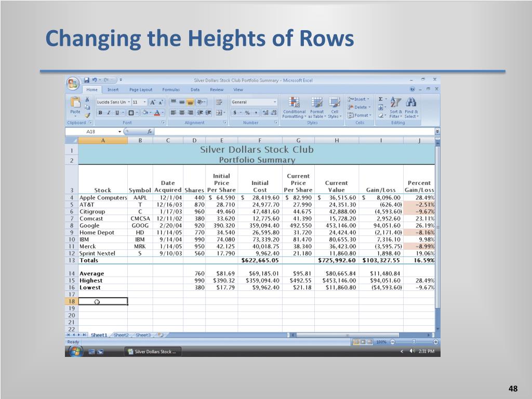Toggle Top Align vertical alignment
Screen dimensions: 532x399
point(174,102)
